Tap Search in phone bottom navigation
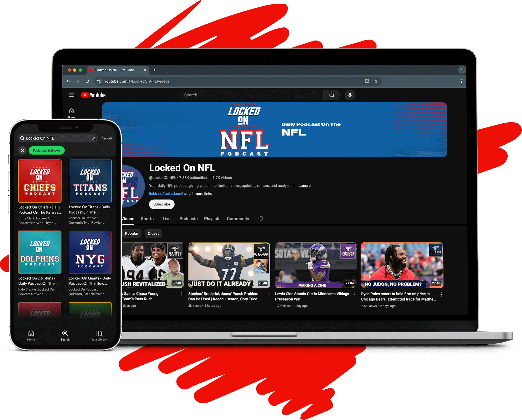The width and height of the screenshot is (522, 420). [x=65, y=336]
